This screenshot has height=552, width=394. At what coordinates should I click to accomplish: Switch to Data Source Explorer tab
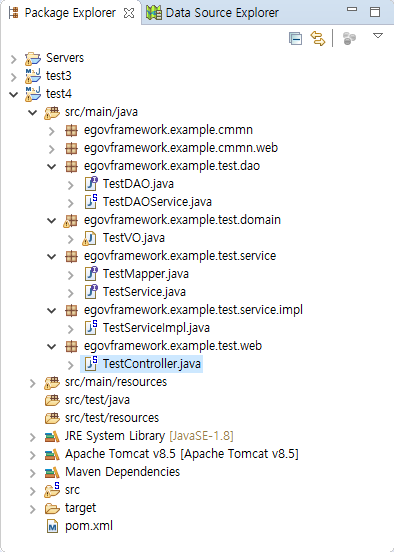(222, 13)
